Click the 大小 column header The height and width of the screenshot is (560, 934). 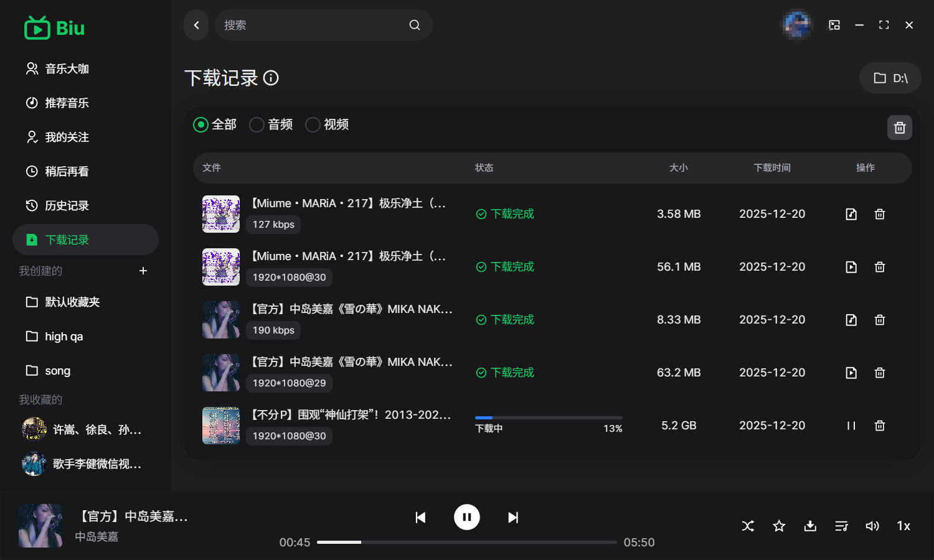679,168
